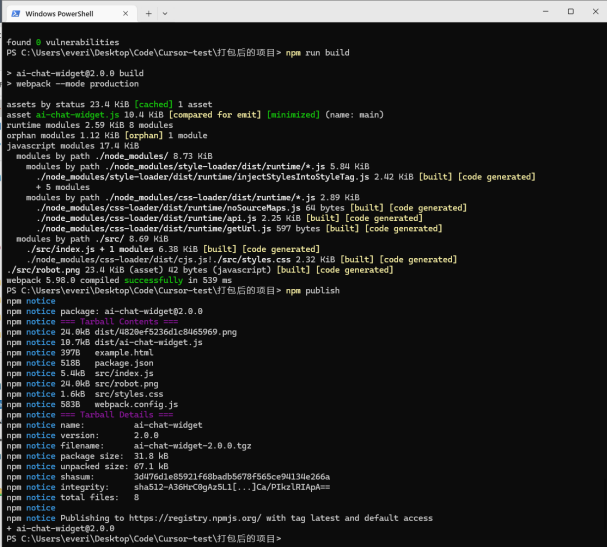Click the 'src/styles.css' tarball entry

pyautogui.click(x=129, y=394)
